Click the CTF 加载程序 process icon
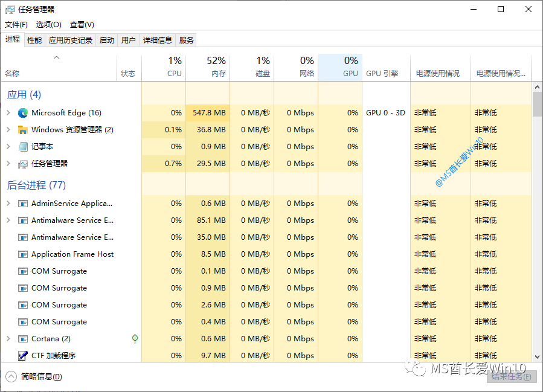The width and height of the screenshot is (543, 392). click(22, 356)
